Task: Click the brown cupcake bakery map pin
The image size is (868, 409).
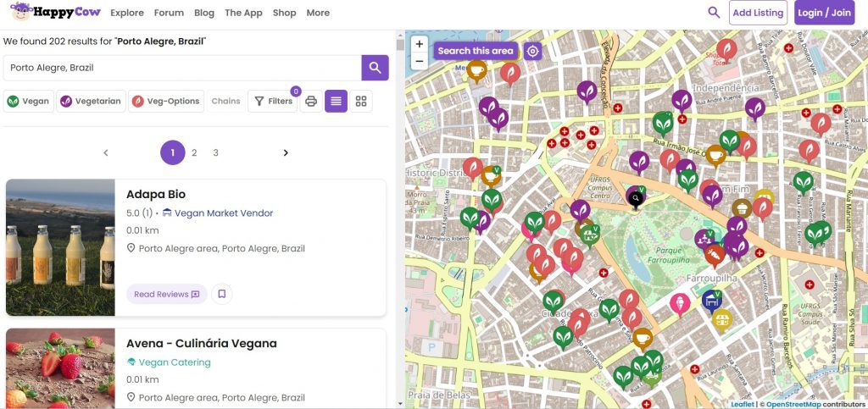Action: [742, 207]
